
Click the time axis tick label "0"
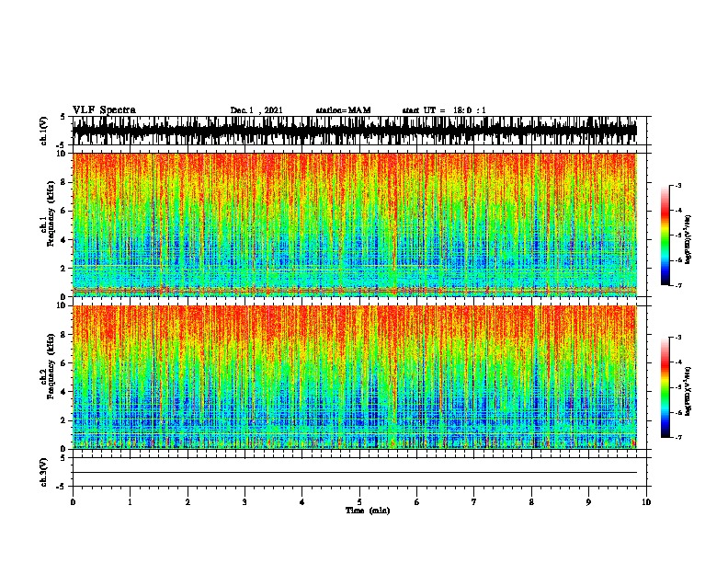click(73, 502)
